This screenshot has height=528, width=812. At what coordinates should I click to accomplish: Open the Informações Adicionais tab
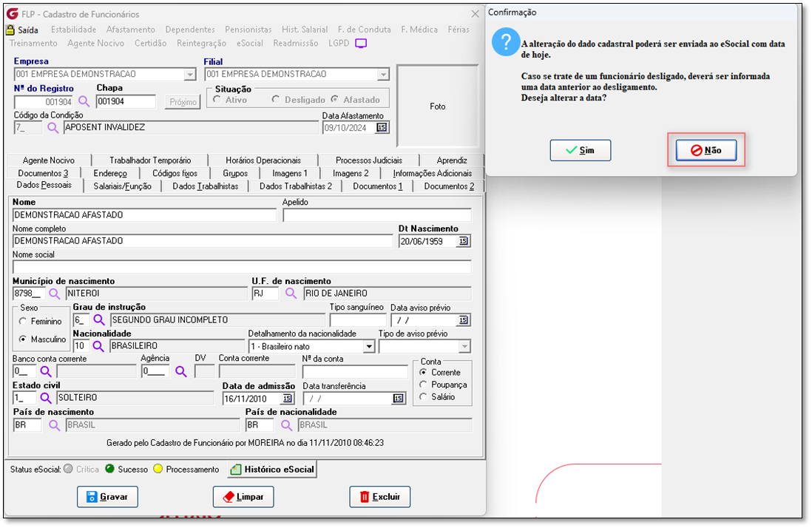click(x=433, y=173)
